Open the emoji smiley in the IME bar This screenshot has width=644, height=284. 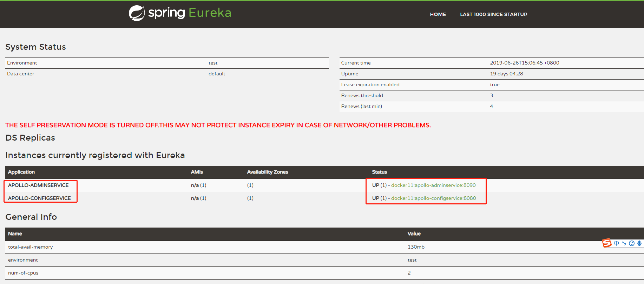[x=632, y=243]
